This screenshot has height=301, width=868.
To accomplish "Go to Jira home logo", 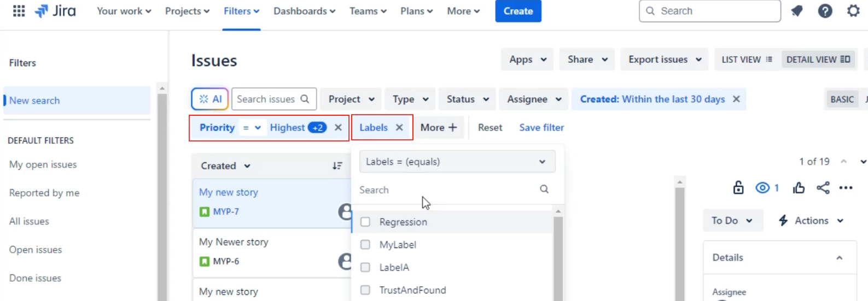I will [55, 11].
